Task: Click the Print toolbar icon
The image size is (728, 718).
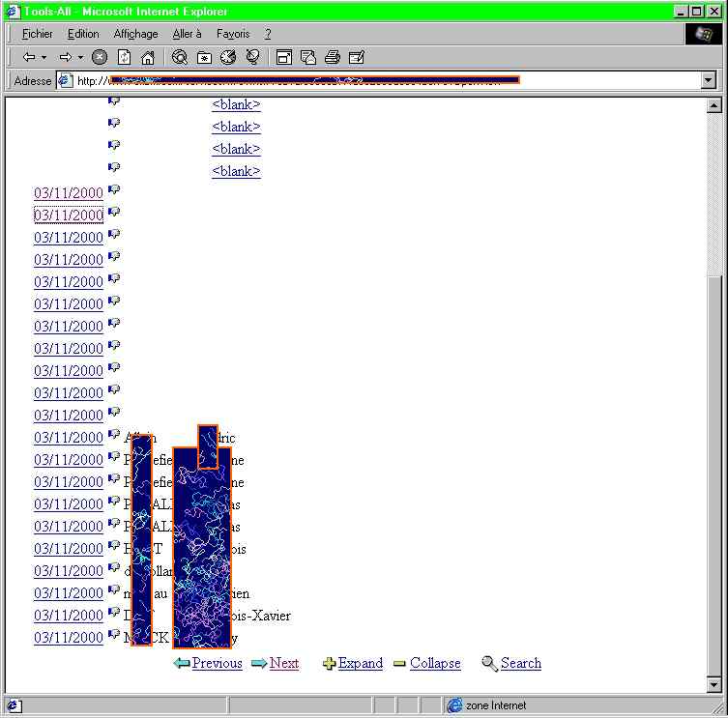Action: (x=333, y=58)
